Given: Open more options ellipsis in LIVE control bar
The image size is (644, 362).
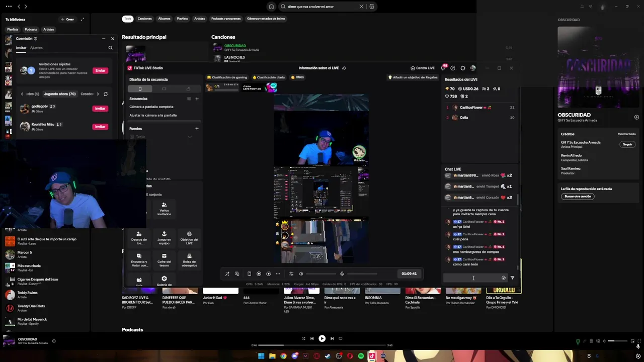Looking at the screenshot, I should (x=278, y=274).
